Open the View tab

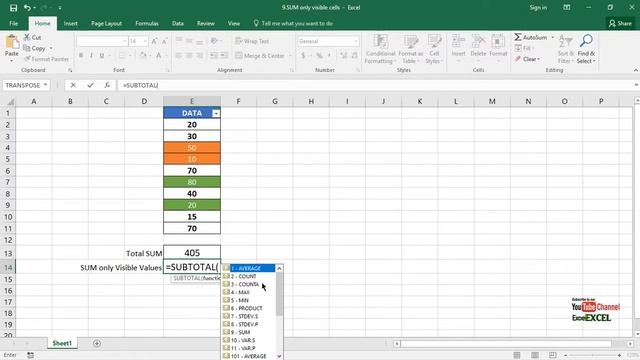pyautogui.click(x=234, y=23)
